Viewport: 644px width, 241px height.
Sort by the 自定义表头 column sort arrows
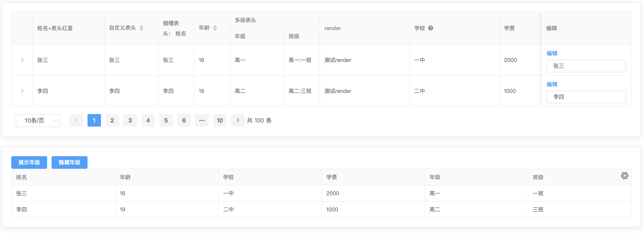(142, 28)
